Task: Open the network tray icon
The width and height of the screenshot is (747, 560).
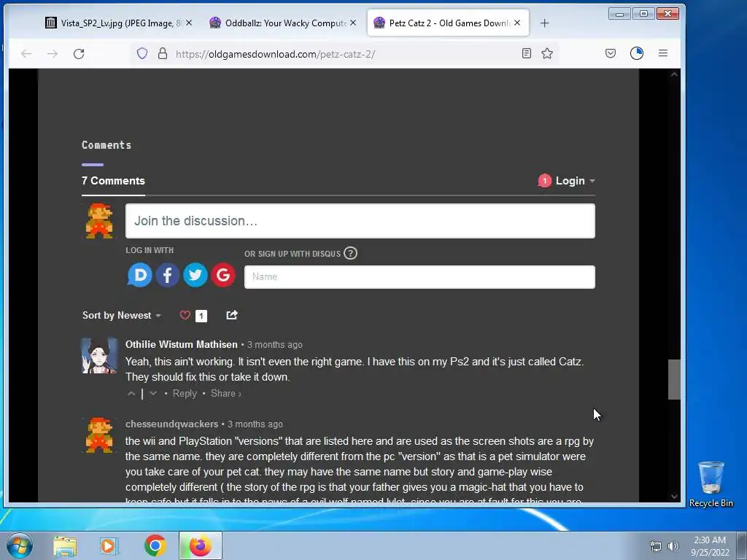Action: pos(656,545)
